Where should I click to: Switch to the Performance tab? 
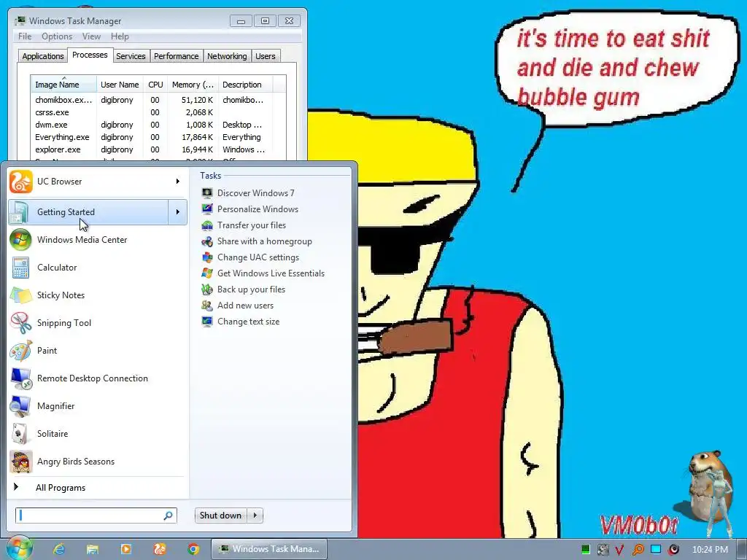176,56
